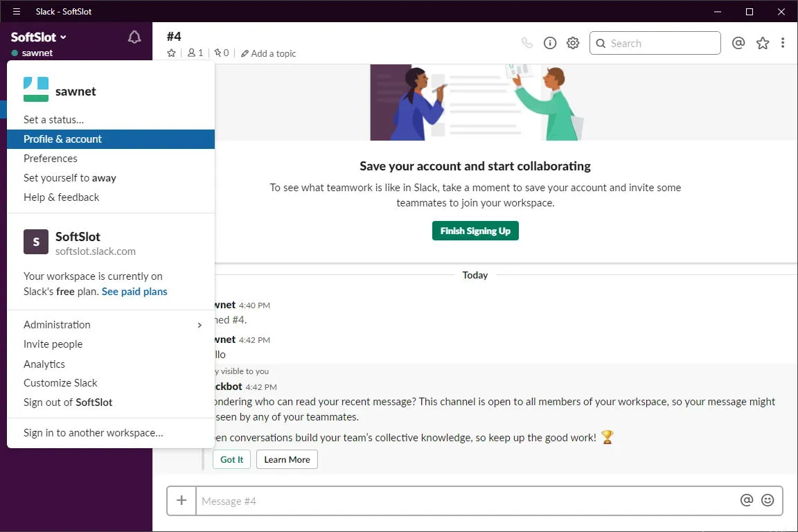Focus the Search field

click(655, 43)
